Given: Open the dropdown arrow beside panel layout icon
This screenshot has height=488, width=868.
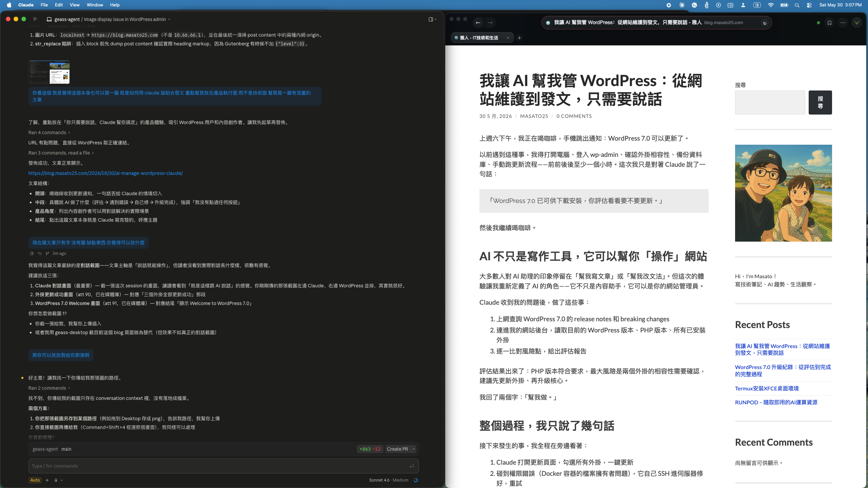Looking at the screenshot, I should (436, 19).
